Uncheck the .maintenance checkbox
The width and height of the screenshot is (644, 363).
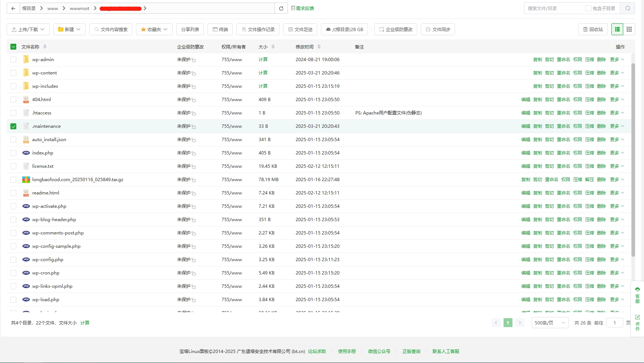pyautogui.click(x=13, y=126)
